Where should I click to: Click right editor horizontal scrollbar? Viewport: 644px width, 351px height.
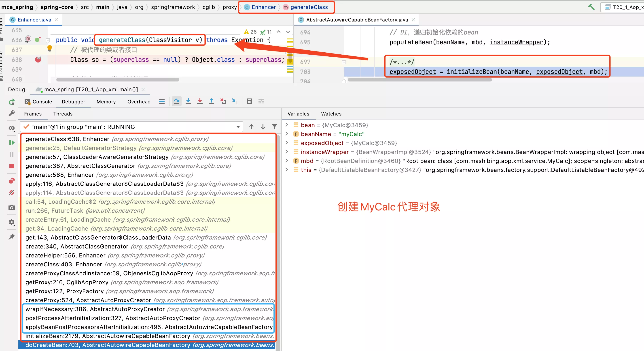tap(420, 80)
